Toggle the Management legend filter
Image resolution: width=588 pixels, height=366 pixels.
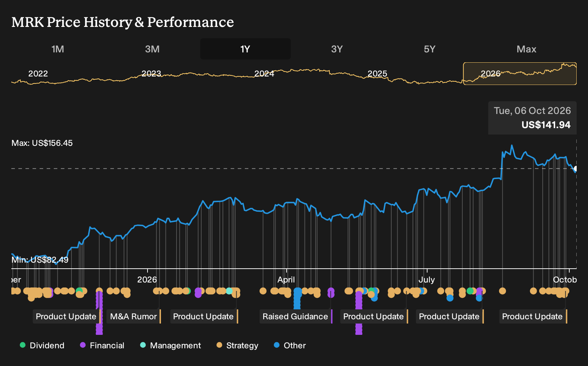[x=171, y=345]
